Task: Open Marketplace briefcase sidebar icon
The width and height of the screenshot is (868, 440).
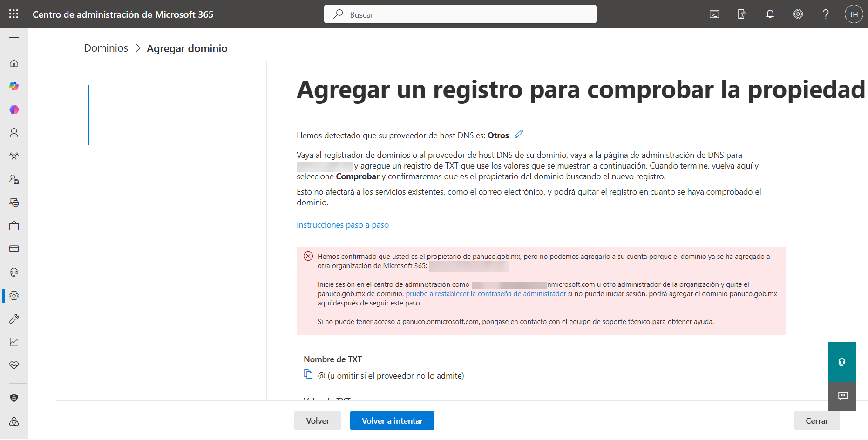Action: 14,226
